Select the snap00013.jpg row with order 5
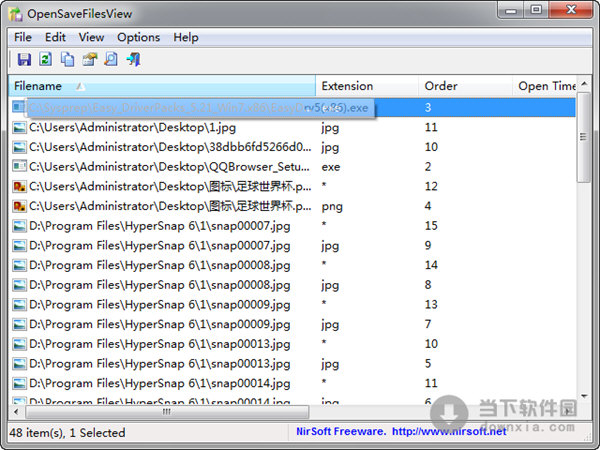This screenshot has height=450, width=600. (x=293, y=364)
